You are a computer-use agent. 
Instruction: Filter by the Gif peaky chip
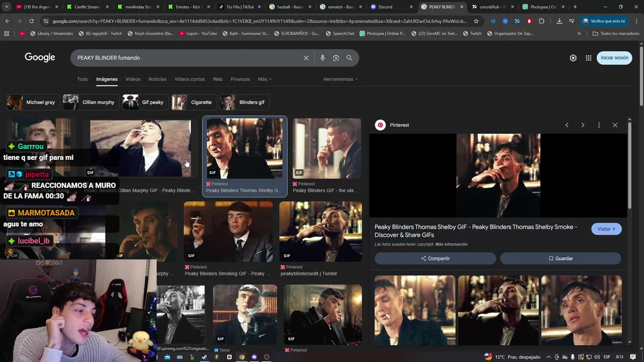pyautogui.click(x=145, y=102)
